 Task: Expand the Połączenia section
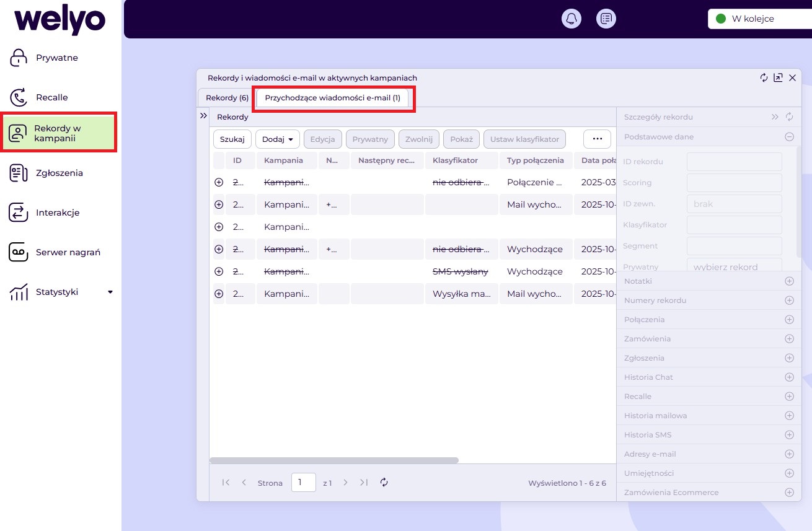(789, 320)
